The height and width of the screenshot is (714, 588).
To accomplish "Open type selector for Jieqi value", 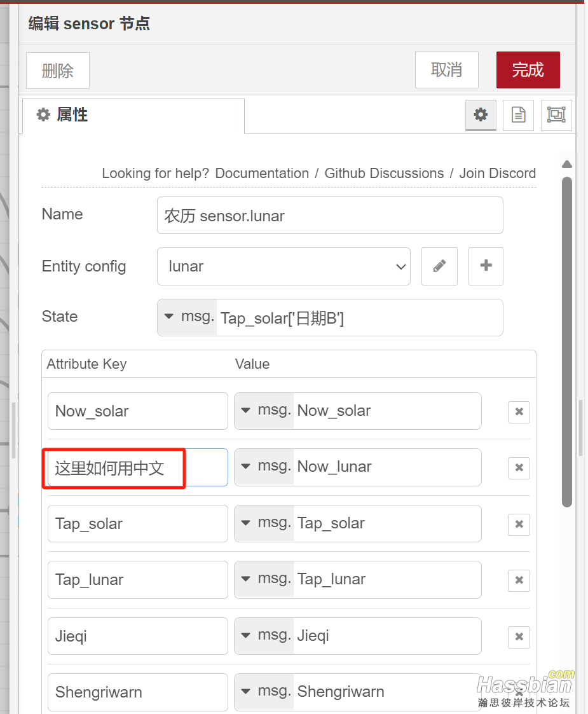I will tap(264, 636).
